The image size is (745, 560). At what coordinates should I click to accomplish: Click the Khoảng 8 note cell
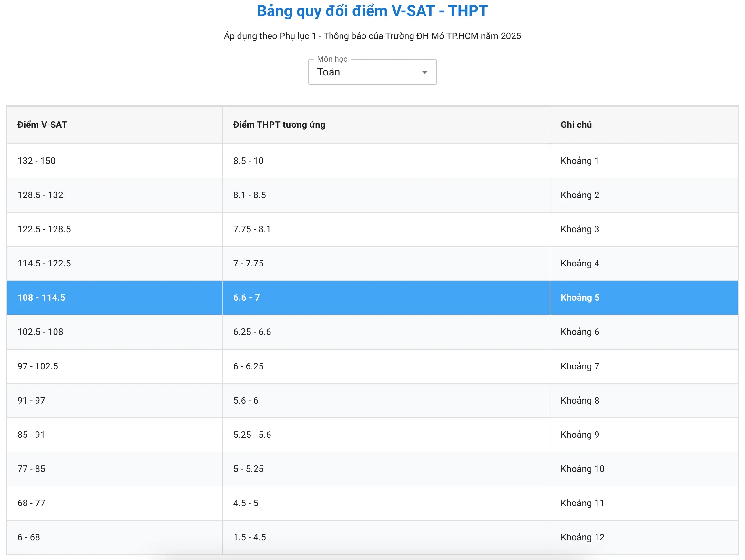[580, 400]
